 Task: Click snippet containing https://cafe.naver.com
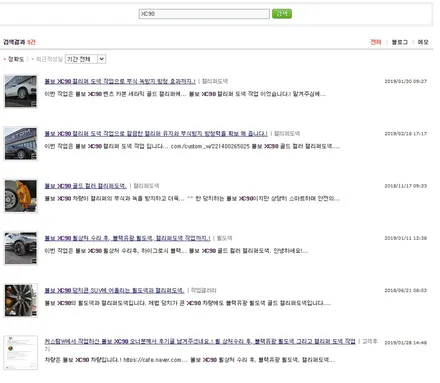point(190,360)
